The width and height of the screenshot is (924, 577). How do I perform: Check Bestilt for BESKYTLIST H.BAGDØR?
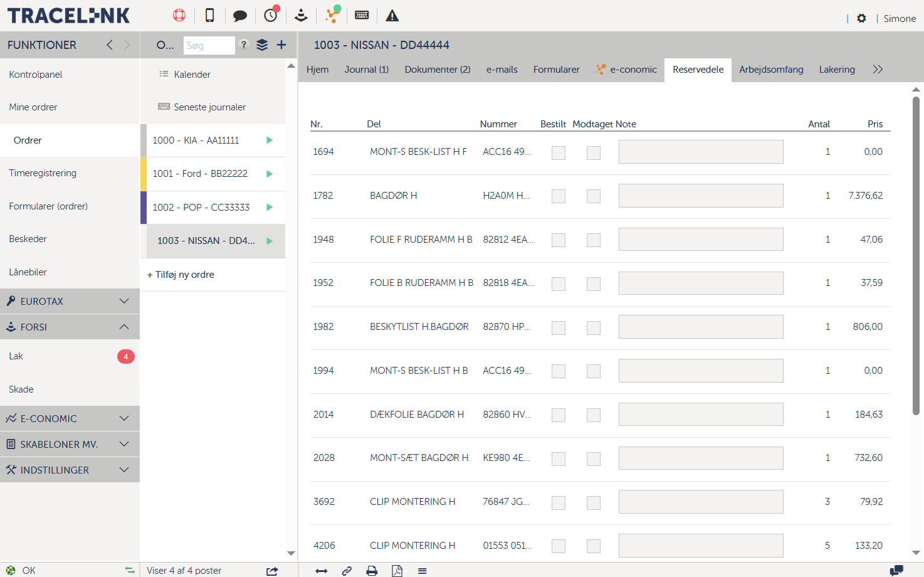(x=559, y=327)
